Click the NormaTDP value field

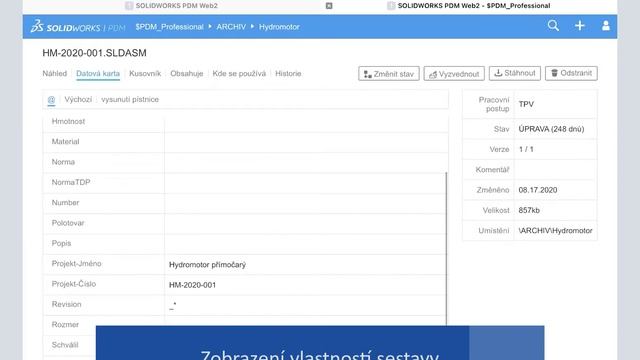point(305,182)
